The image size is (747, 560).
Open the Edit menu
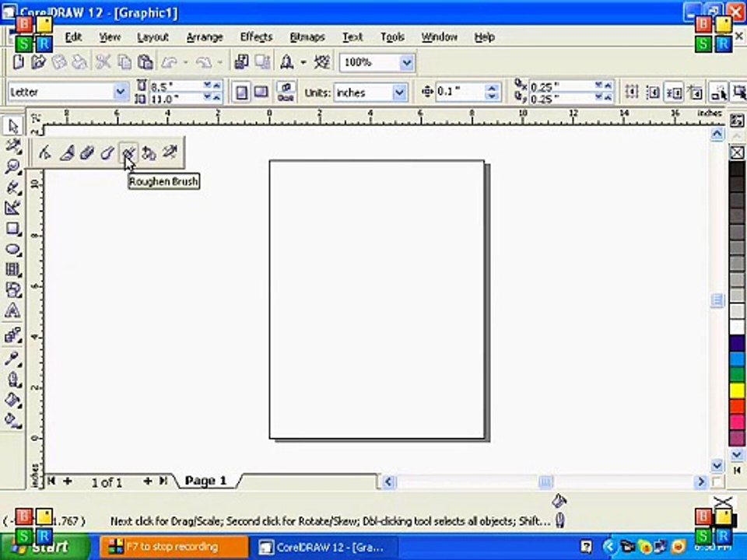point(73,37)
